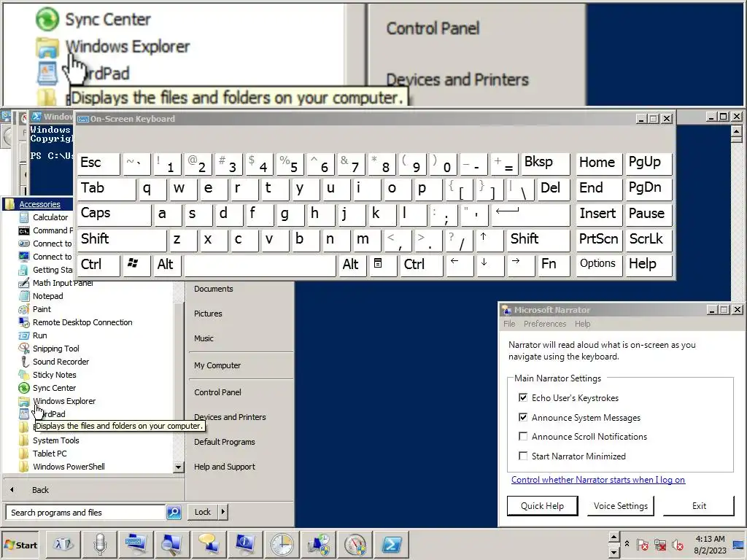Image resolution: width=747 pixels, height=560 pixels.
Task: Show hidden tray icons chevron
Action: pyautogui.click(x=627, y=544)
